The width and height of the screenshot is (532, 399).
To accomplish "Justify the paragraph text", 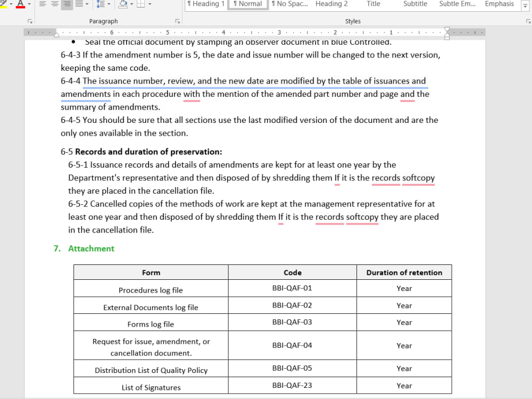I will (x=79, y=4).
